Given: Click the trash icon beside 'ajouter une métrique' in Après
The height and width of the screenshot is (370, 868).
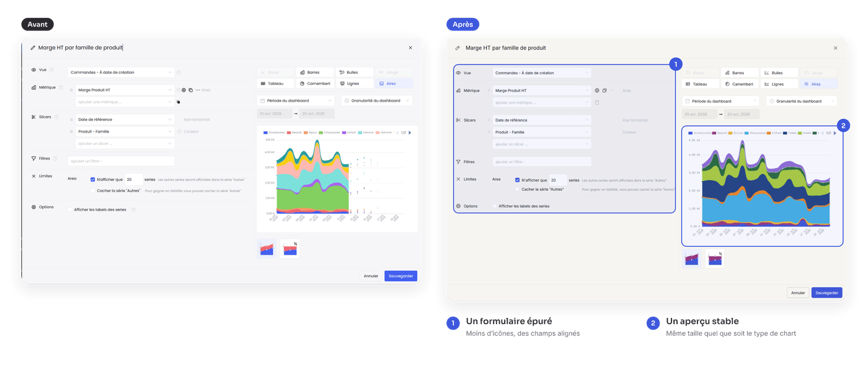Looking at the screenshot, I should click(x=597, y=102).
